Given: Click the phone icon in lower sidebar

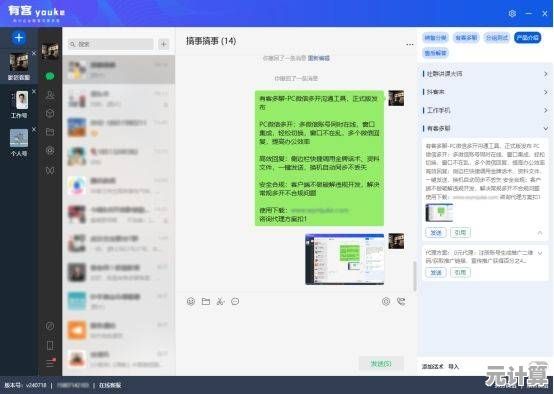Looking at the screenshot, I should [x=50, y=345].
